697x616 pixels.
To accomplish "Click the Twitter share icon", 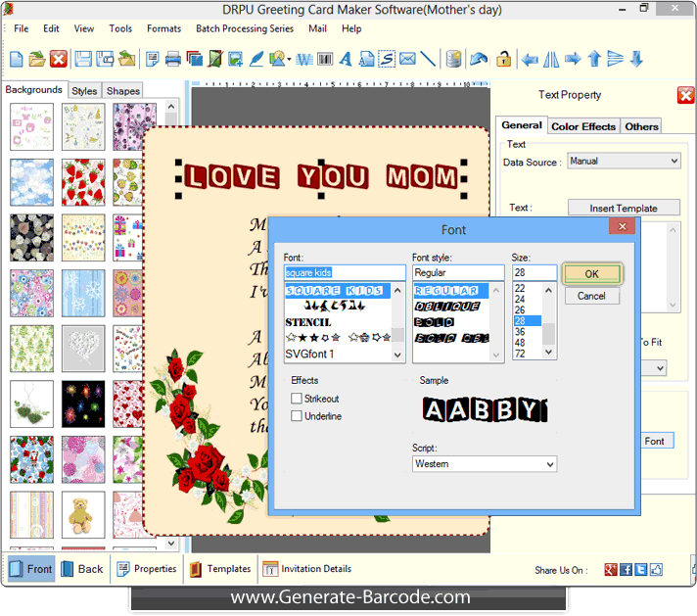I will pos(640,569).
